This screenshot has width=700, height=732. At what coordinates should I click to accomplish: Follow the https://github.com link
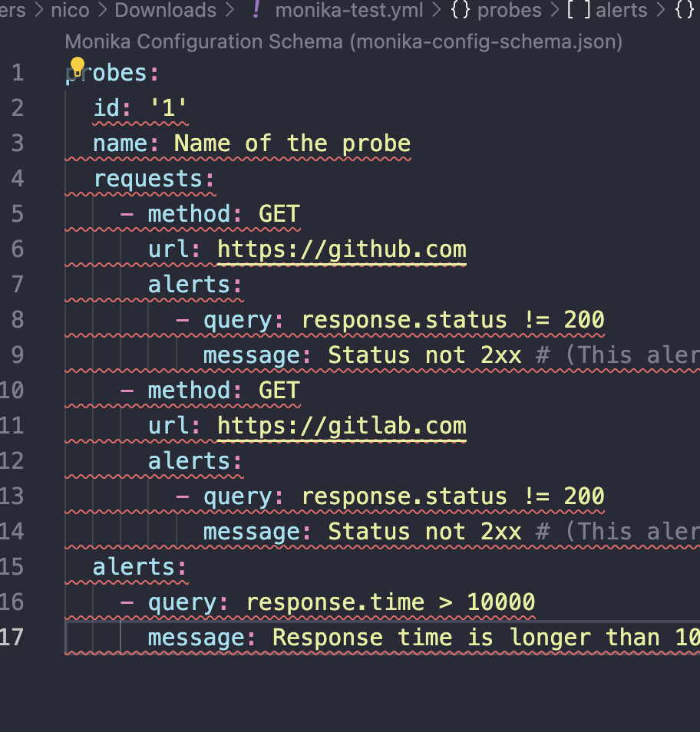pos(342,249)
